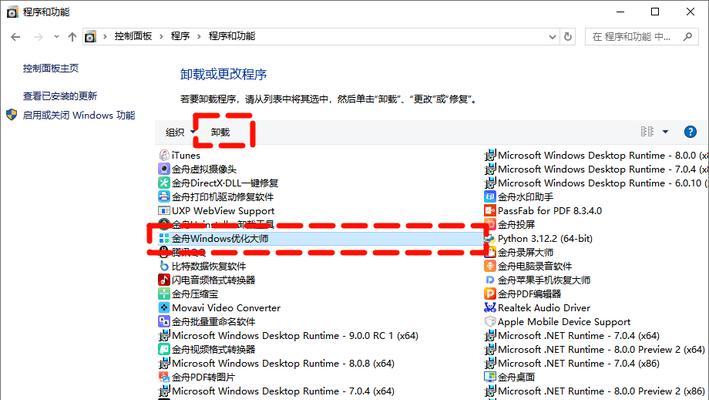This screenshot has width=709, height=400.
Task: Click the refresh icon beside address bar
Action: 568,37
